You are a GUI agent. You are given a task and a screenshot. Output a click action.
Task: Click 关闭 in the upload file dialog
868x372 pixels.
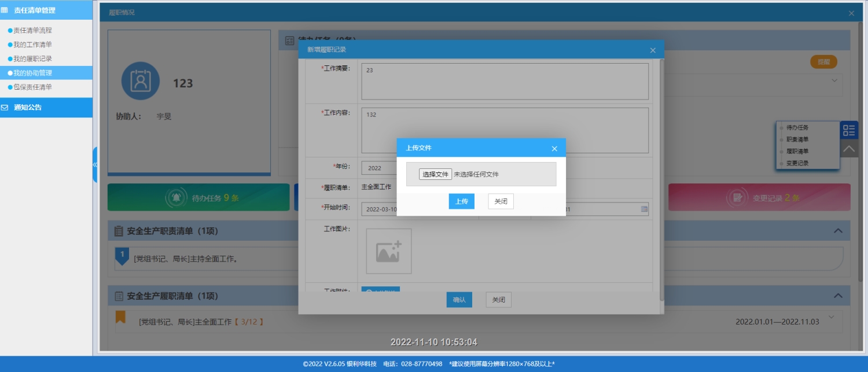(501, 201)
